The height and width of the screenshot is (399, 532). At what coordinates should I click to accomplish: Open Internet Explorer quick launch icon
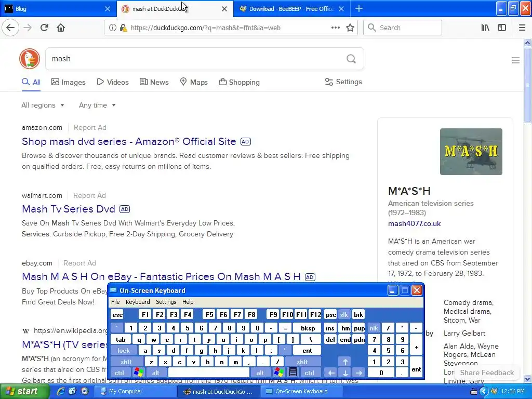[61, 391]
